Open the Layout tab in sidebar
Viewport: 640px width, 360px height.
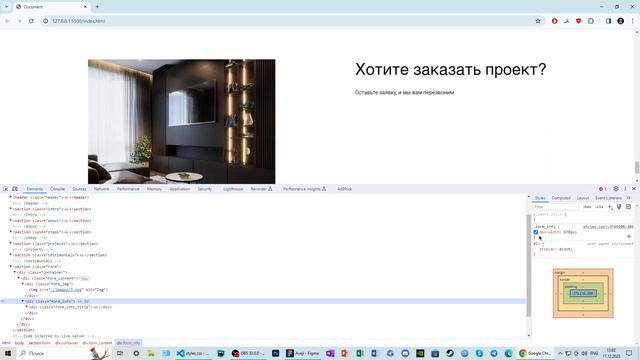pyautogui.click(x=583, y=198)
